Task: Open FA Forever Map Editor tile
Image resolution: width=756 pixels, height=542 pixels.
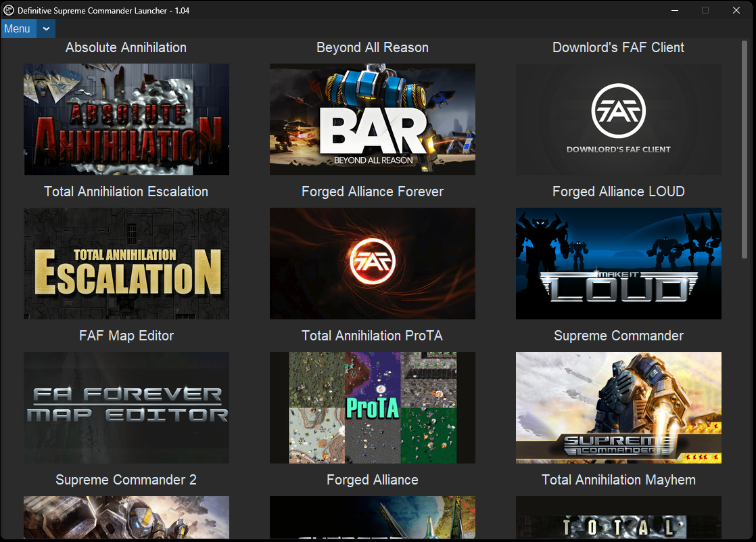Action: (x=126, y=407)
